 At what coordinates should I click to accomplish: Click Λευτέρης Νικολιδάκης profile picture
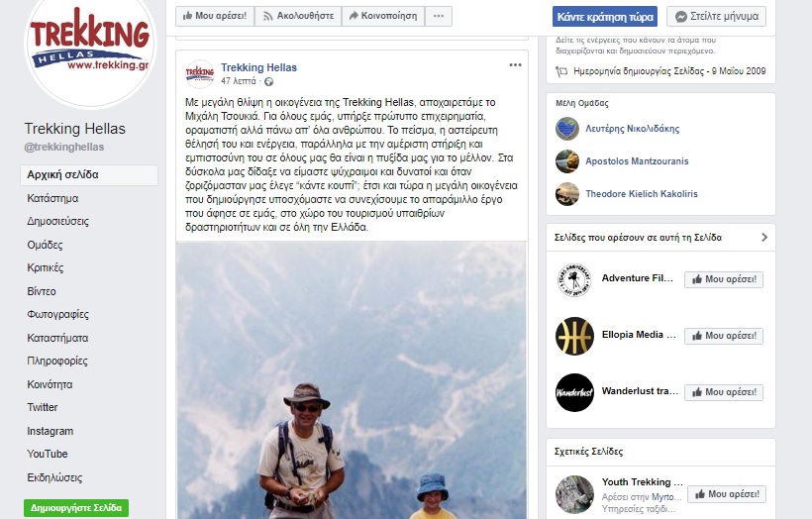(567, 129)
